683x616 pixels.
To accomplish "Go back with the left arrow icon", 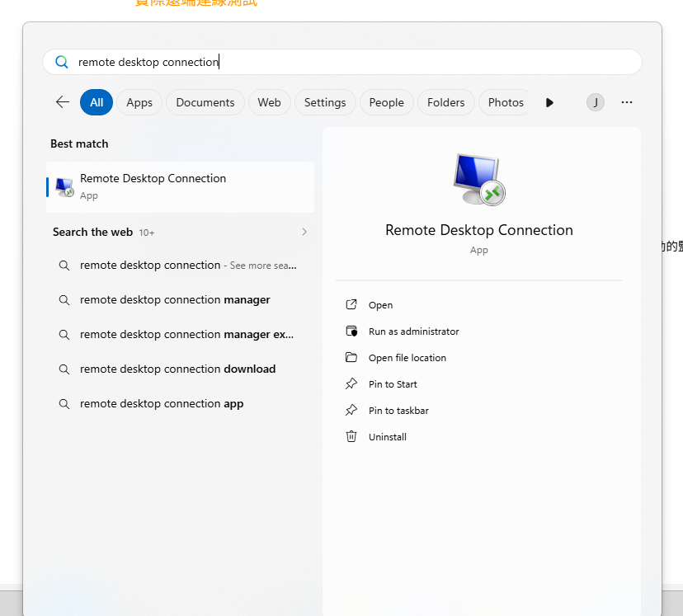I will coord(63,102).
